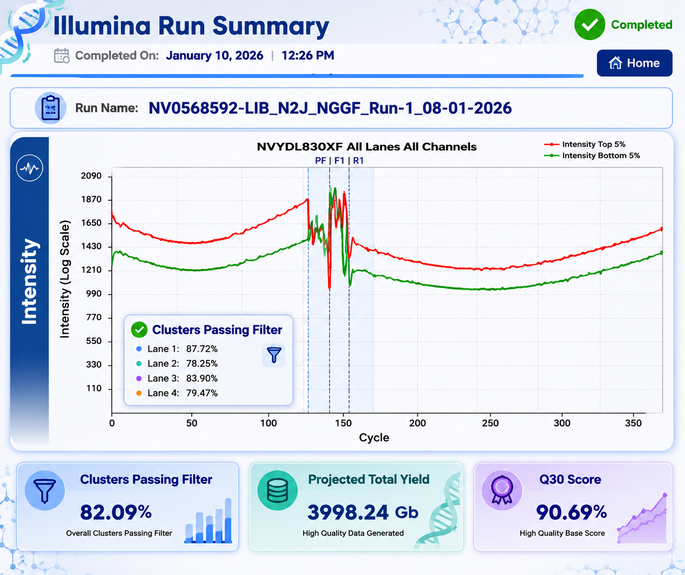
Task: Click the 2090 y-axis tick value
Action: [x=91, y=176]
